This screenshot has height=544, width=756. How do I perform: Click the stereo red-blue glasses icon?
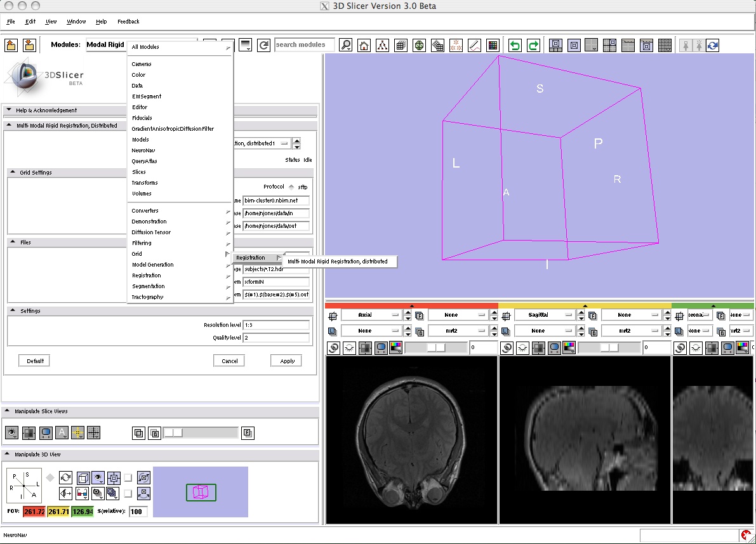coord(82,493)
